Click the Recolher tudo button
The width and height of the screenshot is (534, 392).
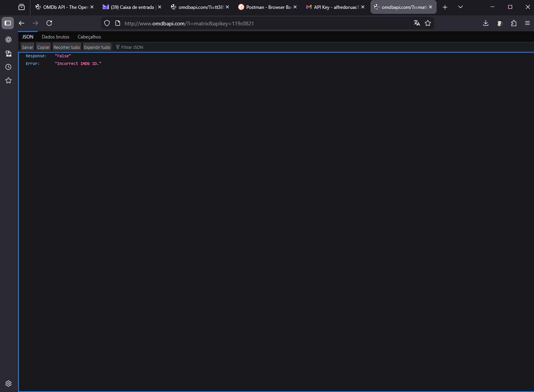67,47
